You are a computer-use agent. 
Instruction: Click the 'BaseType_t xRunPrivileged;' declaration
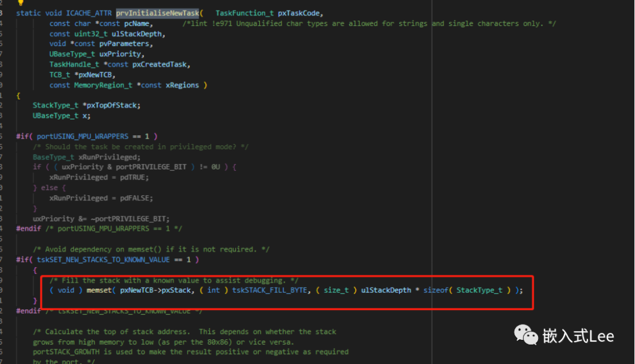(x=86, y=157)
